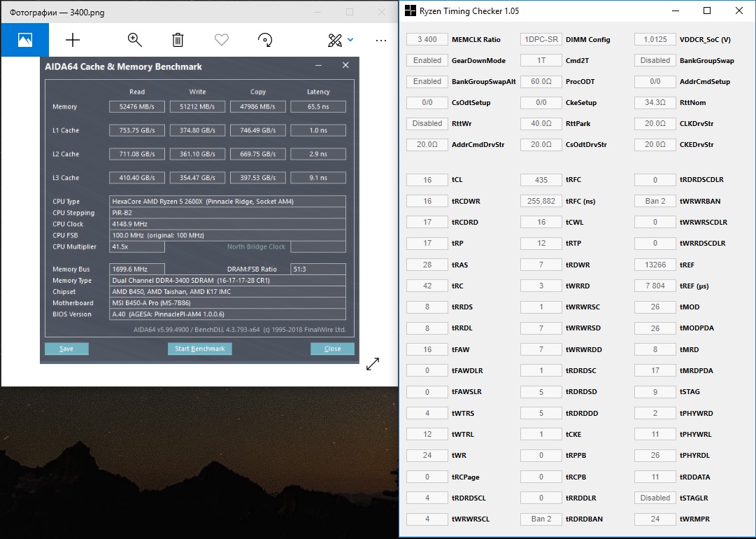
Task: Open the See more ellipsis menu
Action: 381,41
